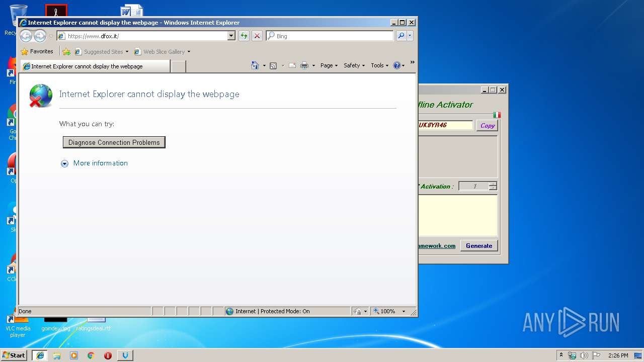The width and height of the screenshot is (644, 362).
Task: Click the Italian flag icon in Activator
Action: pyautogui.click(x=497, y=115)
